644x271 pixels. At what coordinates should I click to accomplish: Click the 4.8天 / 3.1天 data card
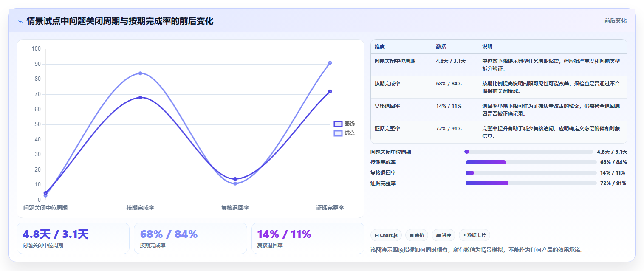(73, 238)
